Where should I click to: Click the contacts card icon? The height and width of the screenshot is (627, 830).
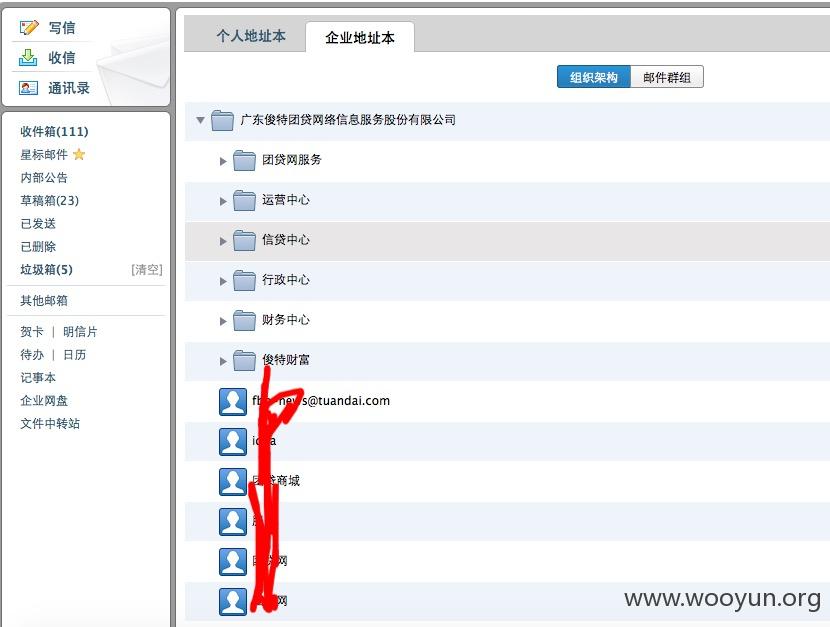pyautogui.click(x=28, y=88)
